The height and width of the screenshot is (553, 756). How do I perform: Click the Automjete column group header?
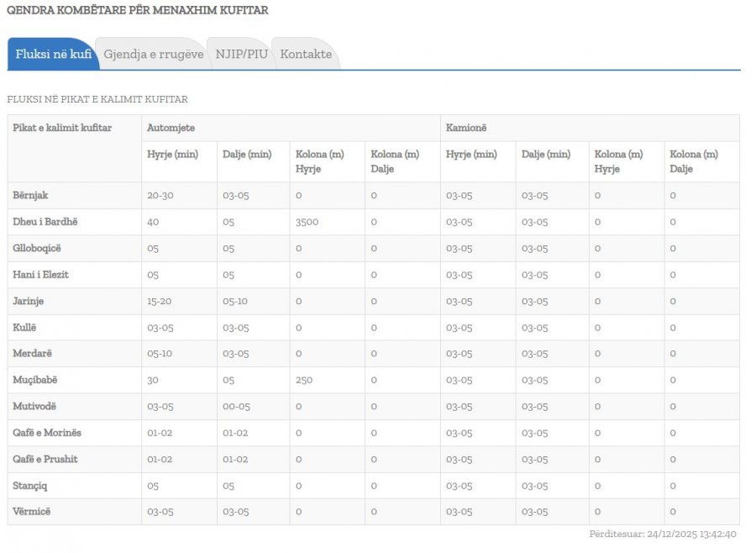point(170,128)
